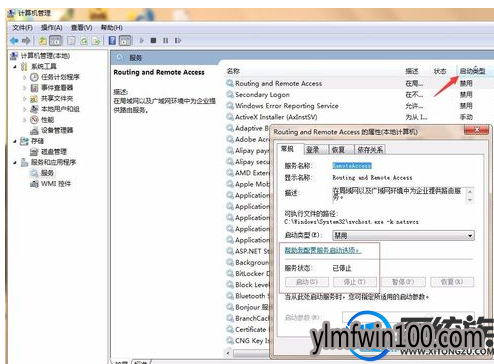The height and width of the screenshot is (364, 494).
Task: Toggle the show/hide console tree icon
Action: [x=56, y=41]
